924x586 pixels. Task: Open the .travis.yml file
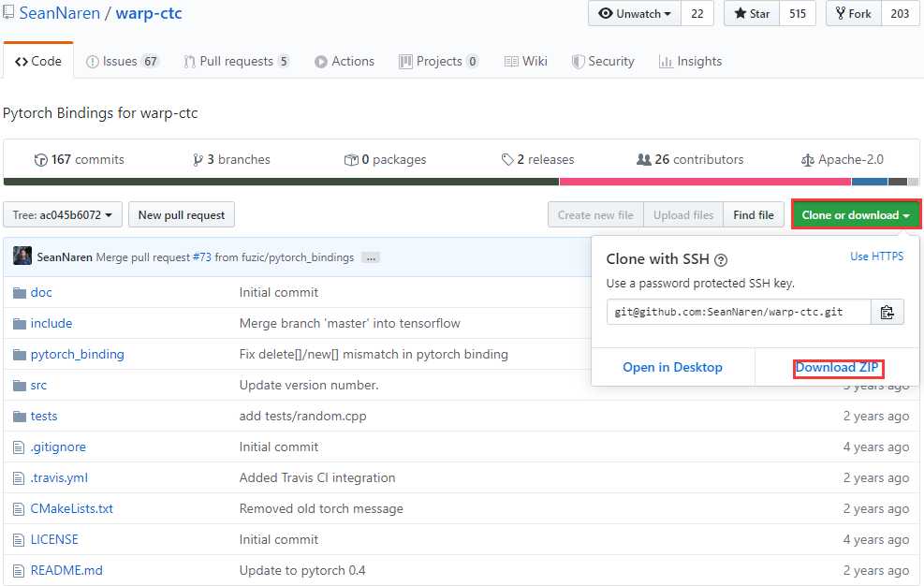click(x=59, y=477)
